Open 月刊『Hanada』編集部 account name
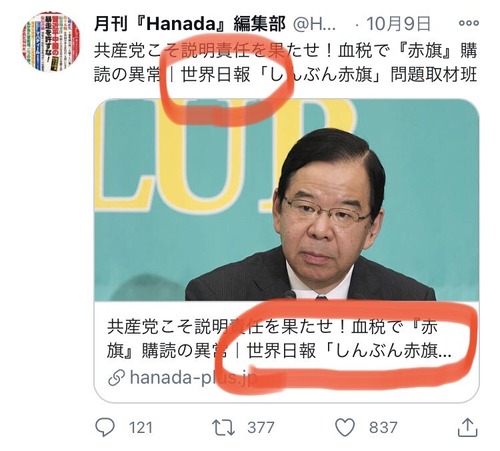 190,24
